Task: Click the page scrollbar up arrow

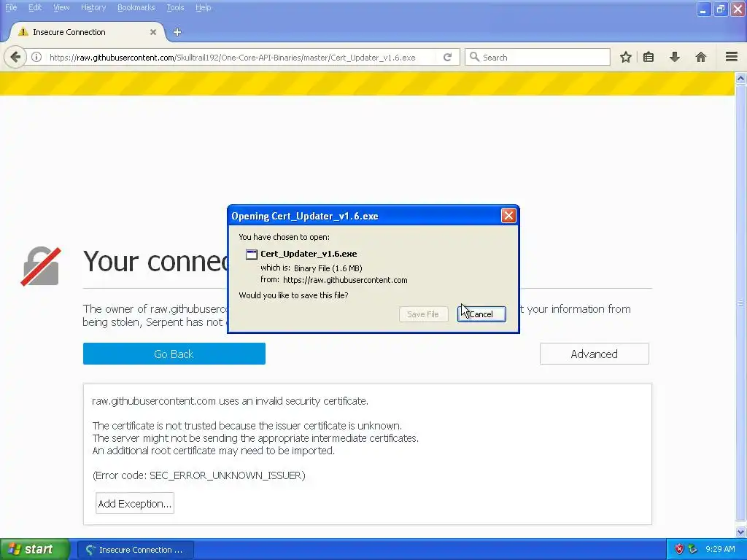Action: tap(740, 78)
